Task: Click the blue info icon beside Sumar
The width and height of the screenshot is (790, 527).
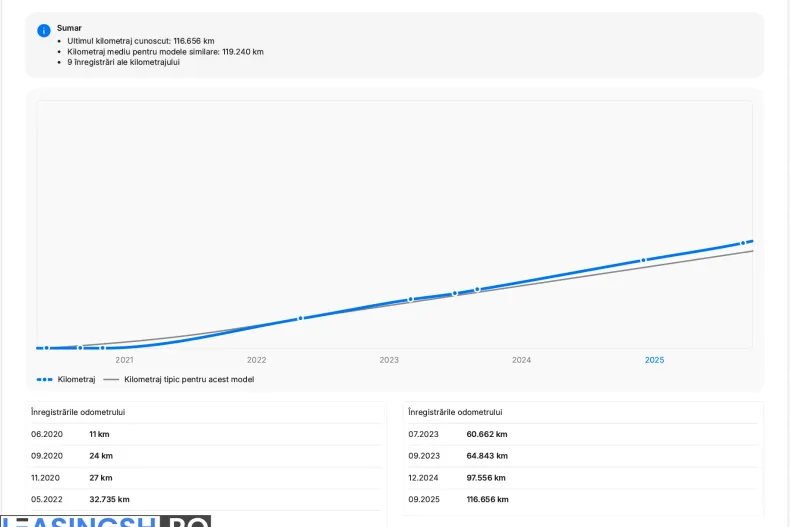Action: click(44, 30)
